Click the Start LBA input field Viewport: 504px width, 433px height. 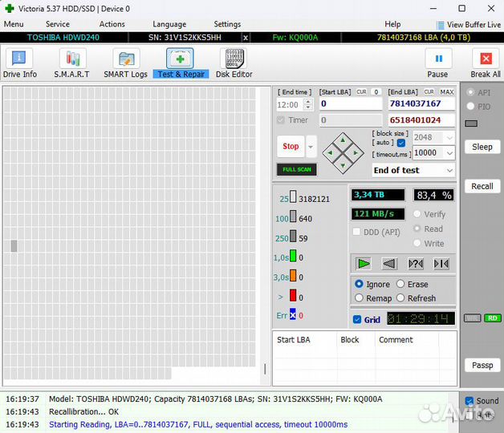click(351, 103)
